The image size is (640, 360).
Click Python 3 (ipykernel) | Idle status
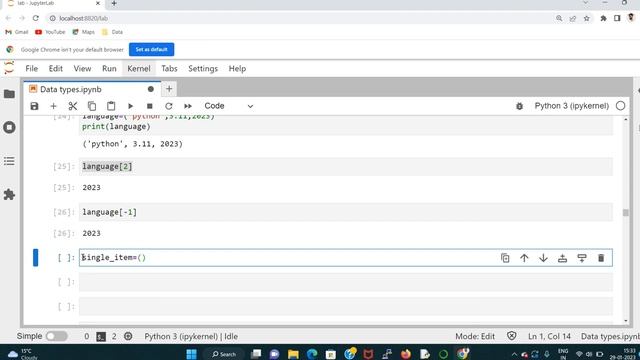click(x=191, y=336)
